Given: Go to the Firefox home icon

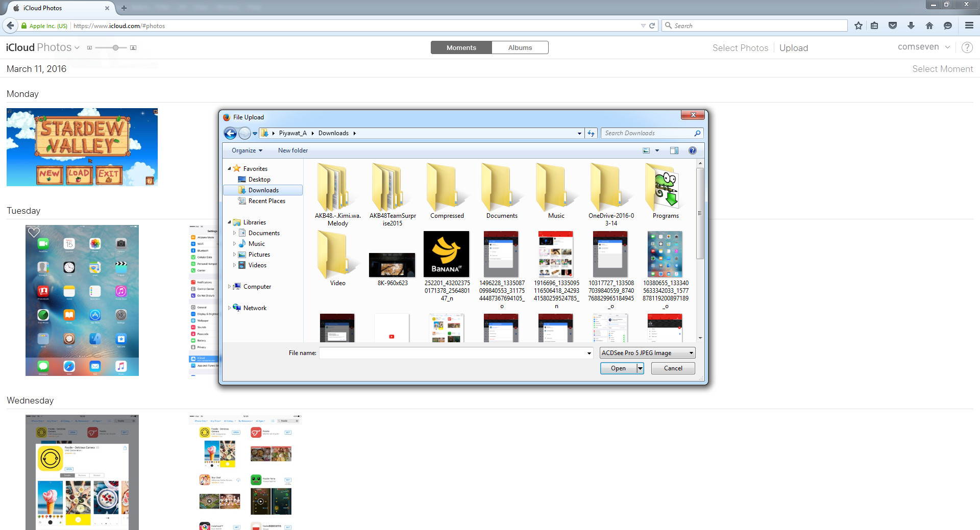Looking at the screenshot, I should (929, 26).
